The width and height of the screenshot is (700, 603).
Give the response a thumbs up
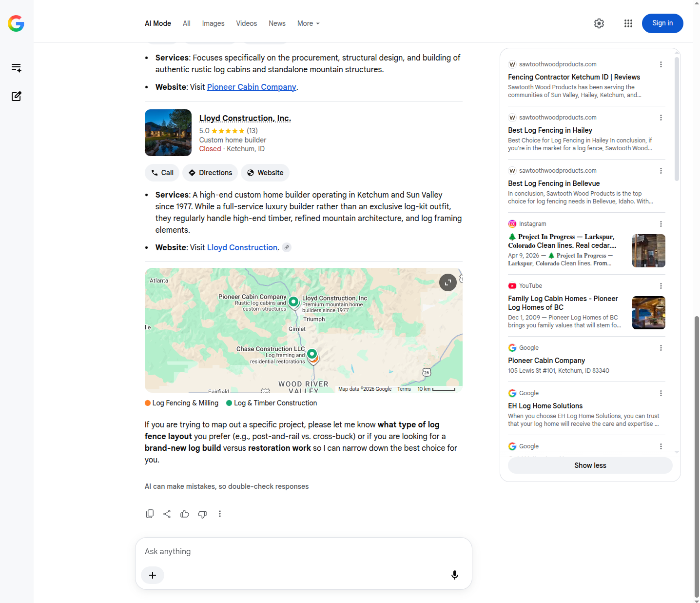tap(185, 514)
